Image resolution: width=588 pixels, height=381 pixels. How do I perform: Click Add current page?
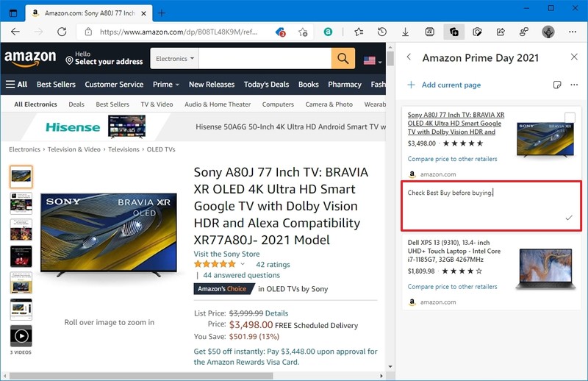444,85
